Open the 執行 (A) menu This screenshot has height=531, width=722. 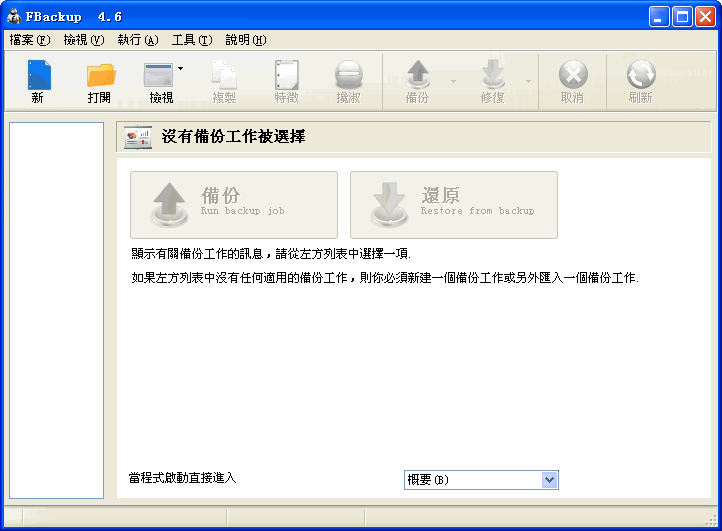click(138, 40)
